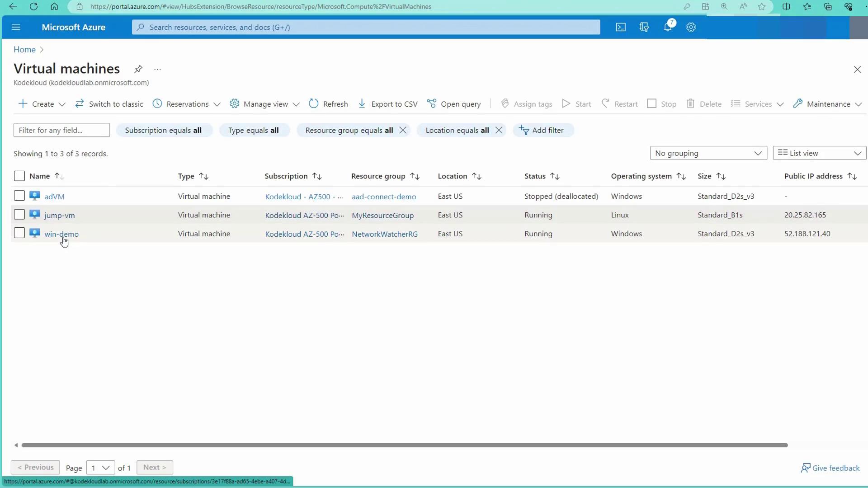Open the aad-connect-demo resource group

click(384, 197)
